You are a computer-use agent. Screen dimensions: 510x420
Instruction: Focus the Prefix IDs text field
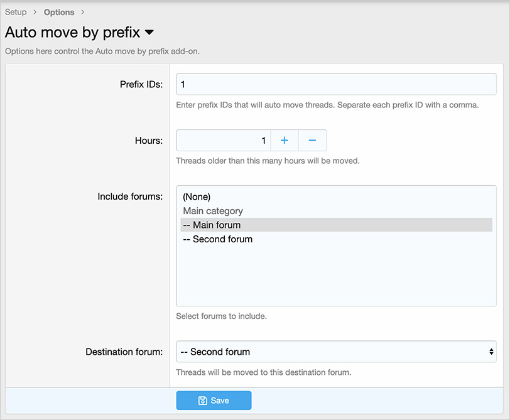[336, 84]
